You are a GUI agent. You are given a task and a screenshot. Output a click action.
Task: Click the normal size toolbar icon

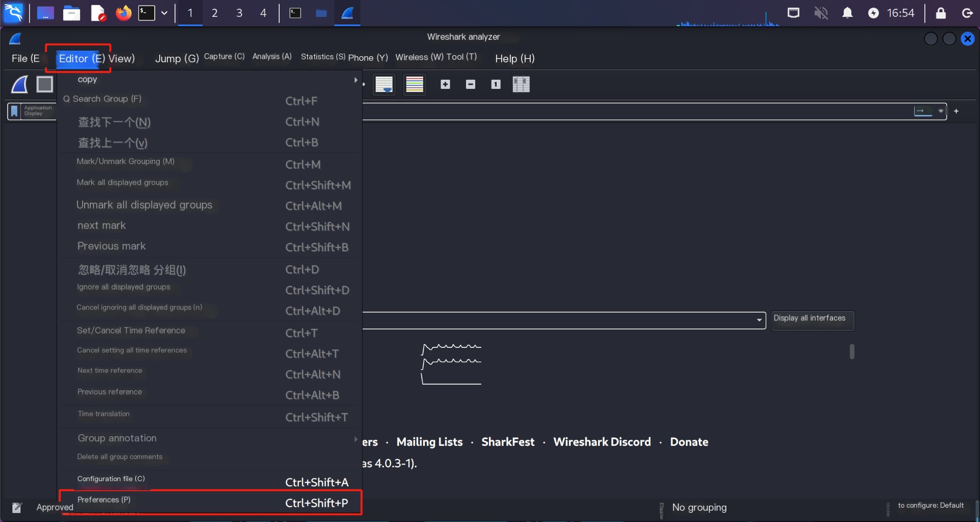[x=496, y=84]
